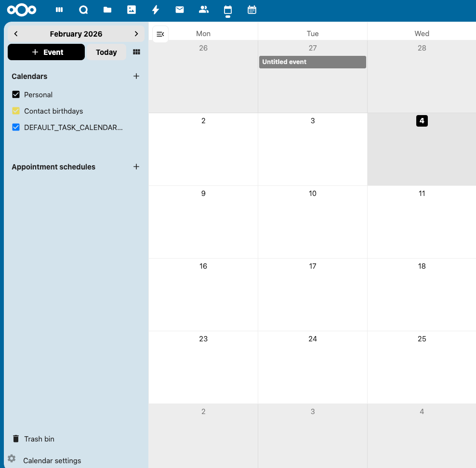Open universal search (magnifier icon)
This screenshot has height=468, width=476.
click(83, 10)
